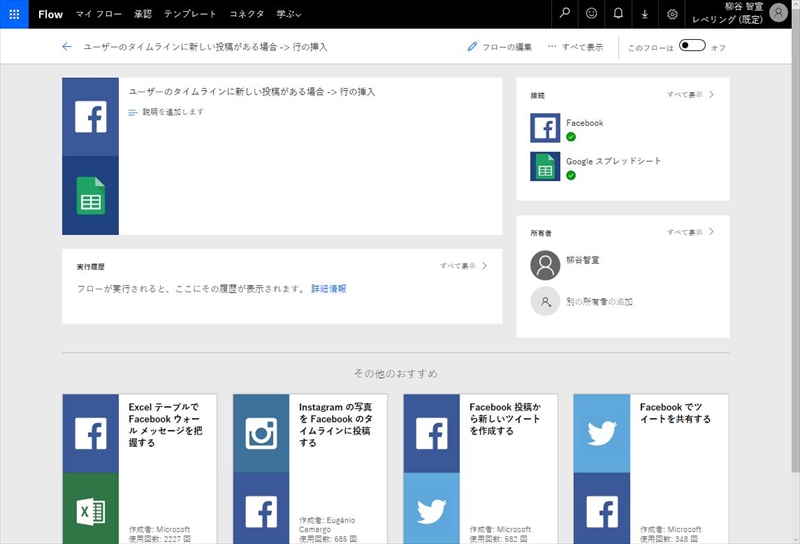Click 別の所有者の追加 to add owner
The height and width of the screenshot is (544, 800).
coord(598,301)
